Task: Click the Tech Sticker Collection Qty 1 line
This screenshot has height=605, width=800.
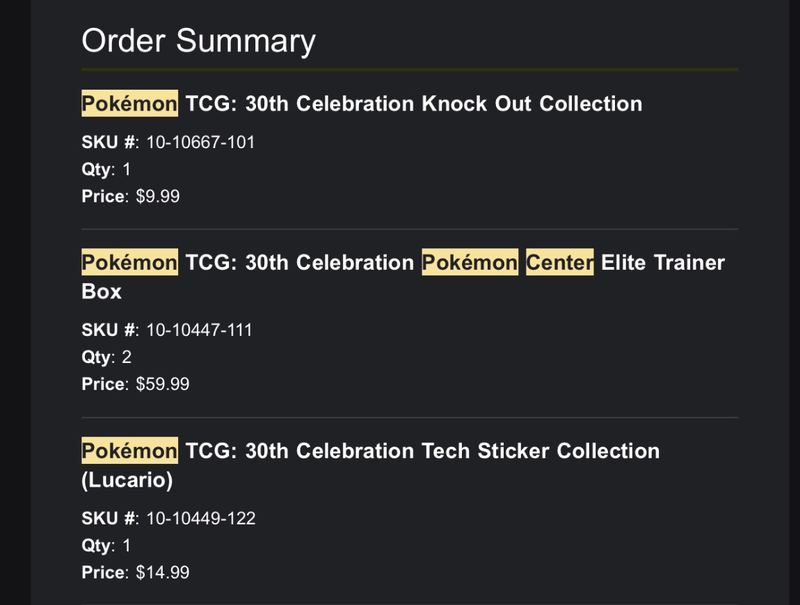Action: pyautogui.click(x=106, y=545)
